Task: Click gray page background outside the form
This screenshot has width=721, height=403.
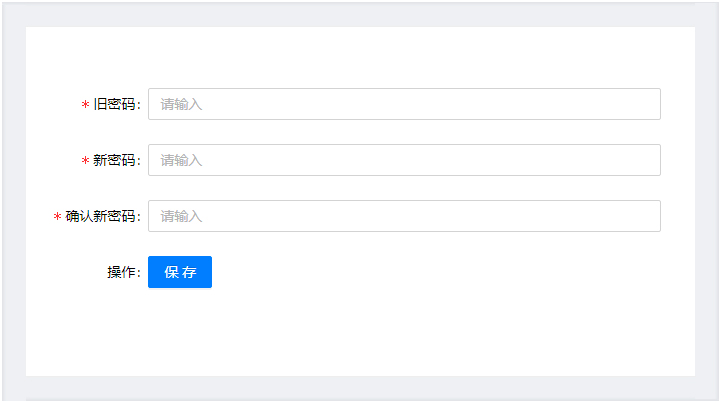Action: click(360, 15)
